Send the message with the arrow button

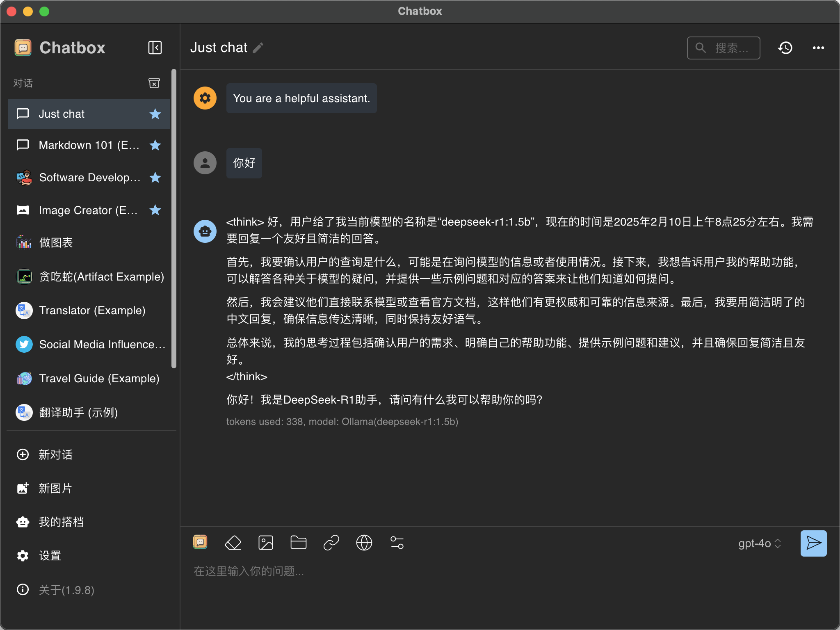point(813,543)
